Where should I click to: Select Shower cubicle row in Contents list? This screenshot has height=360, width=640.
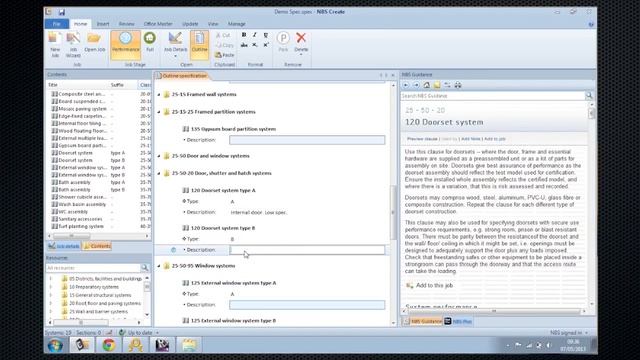(99, 197)
